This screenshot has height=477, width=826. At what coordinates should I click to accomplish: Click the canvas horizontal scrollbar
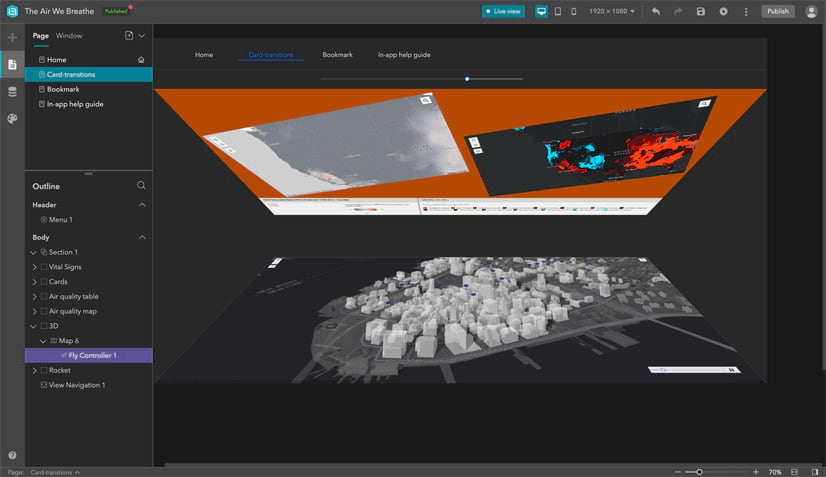point(493,465)
